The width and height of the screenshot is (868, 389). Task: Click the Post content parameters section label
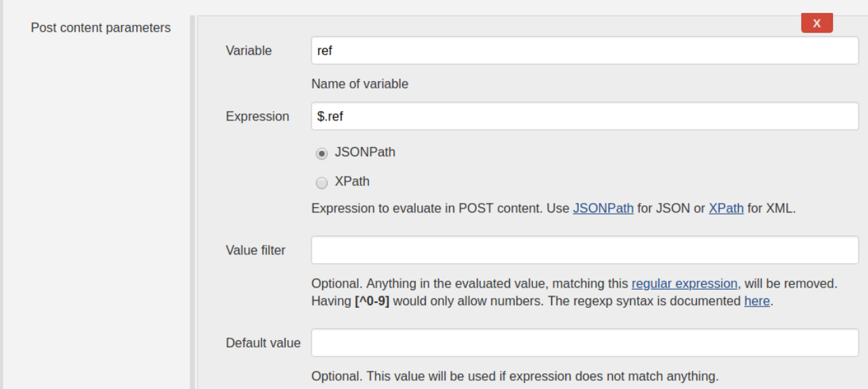[x=101, y=28]
